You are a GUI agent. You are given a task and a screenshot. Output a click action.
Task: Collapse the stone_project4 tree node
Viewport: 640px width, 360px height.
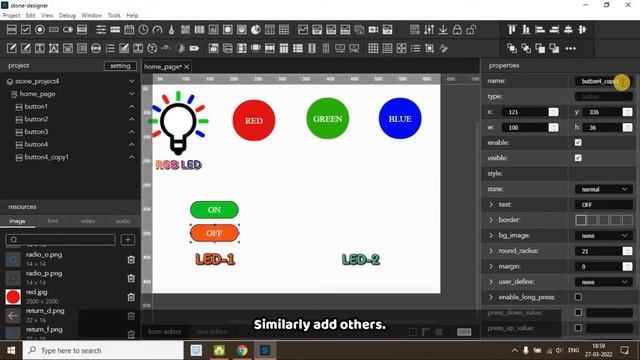131,81
